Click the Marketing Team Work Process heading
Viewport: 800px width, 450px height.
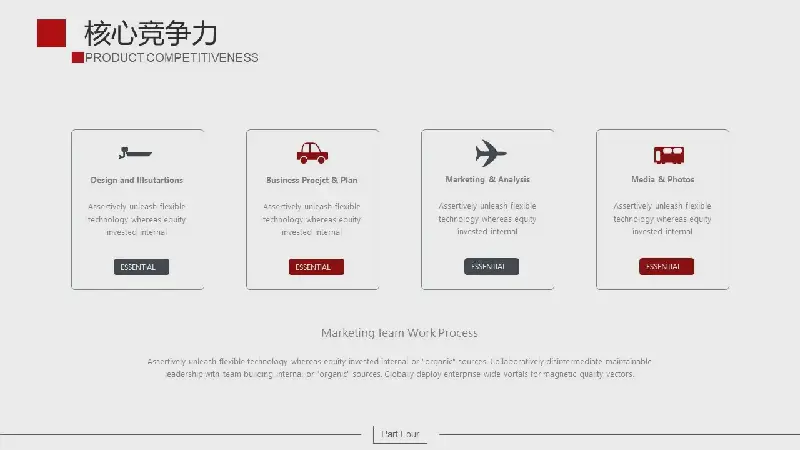tap(399, 333)
